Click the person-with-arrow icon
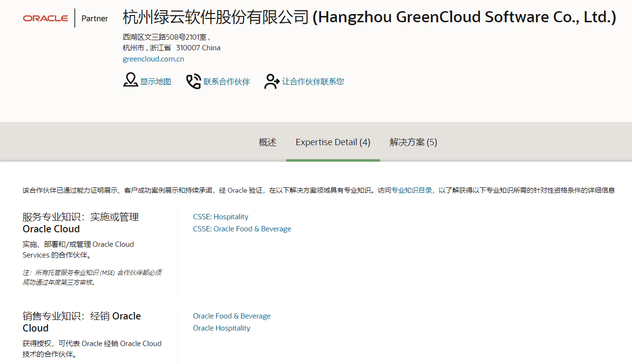The image size is (632, 364). click(272, 81)
